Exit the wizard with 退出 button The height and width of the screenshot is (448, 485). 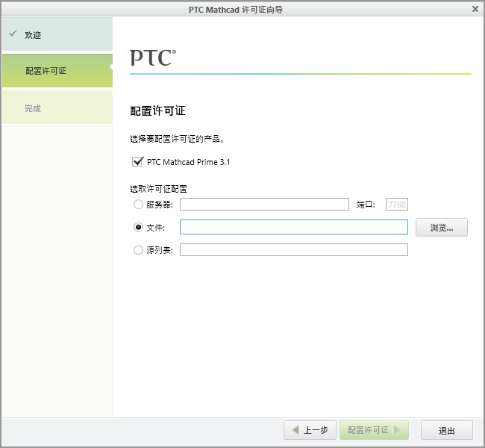coord(447,430)
